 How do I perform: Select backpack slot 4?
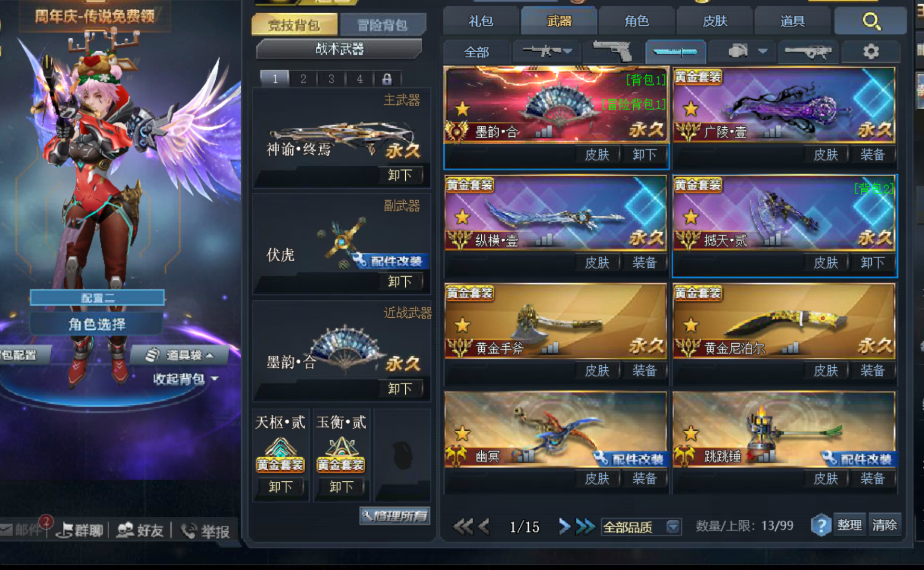359,79
